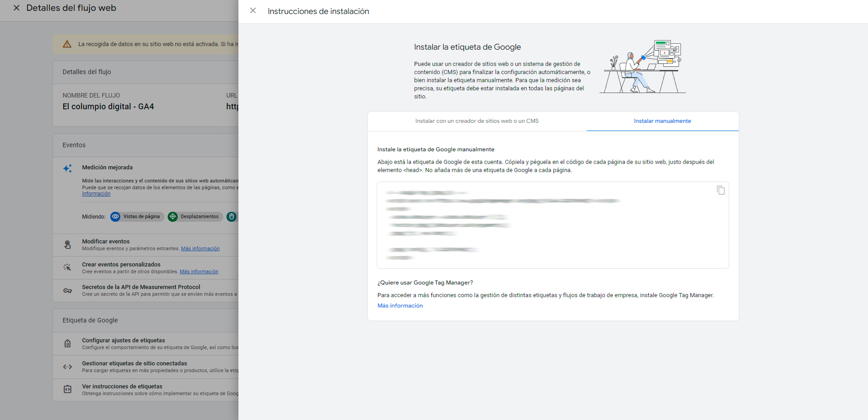Click the Medición mejorada sparkle icon
868x420 pixels.
pyautogui.click(x=67, y=168)
